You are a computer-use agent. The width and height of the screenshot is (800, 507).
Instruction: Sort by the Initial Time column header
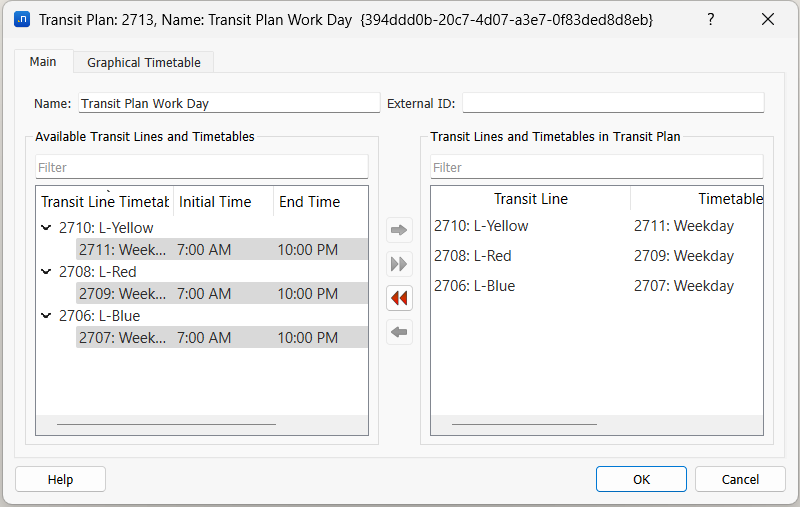(215, 202)
